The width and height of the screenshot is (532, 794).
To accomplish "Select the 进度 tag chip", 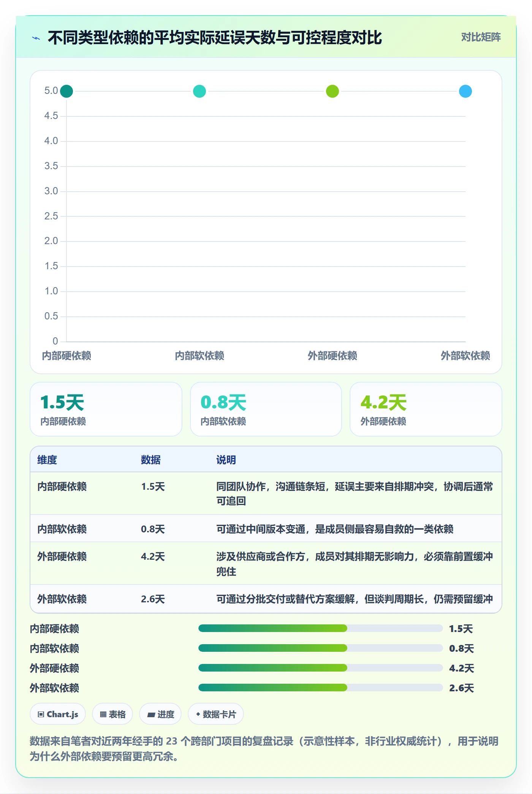I will (160, 714).
